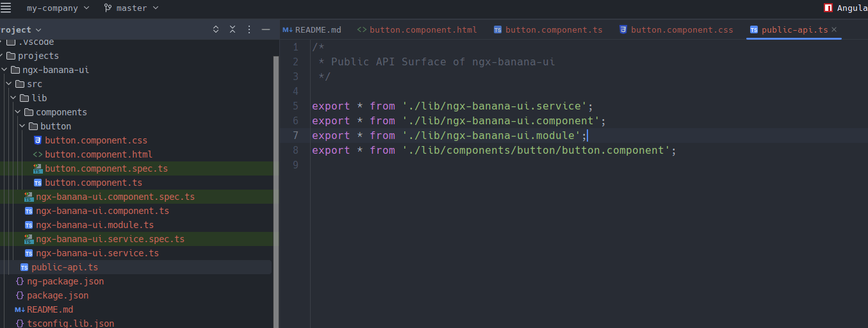This screenshot has height=328, width=868.
Task: Collapse all in Project panel
Action: click(x=233, y=29)
